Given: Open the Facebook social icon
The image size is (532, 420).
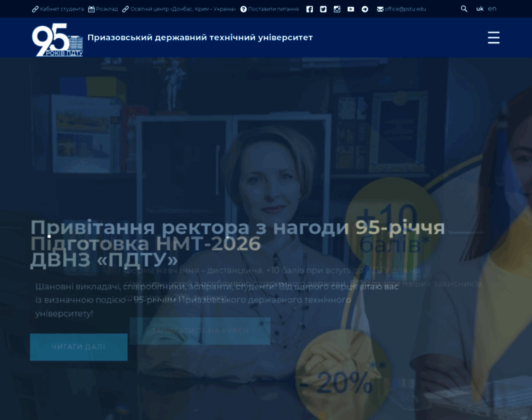Looking at the screenshot, I should (x=309, y=9).
